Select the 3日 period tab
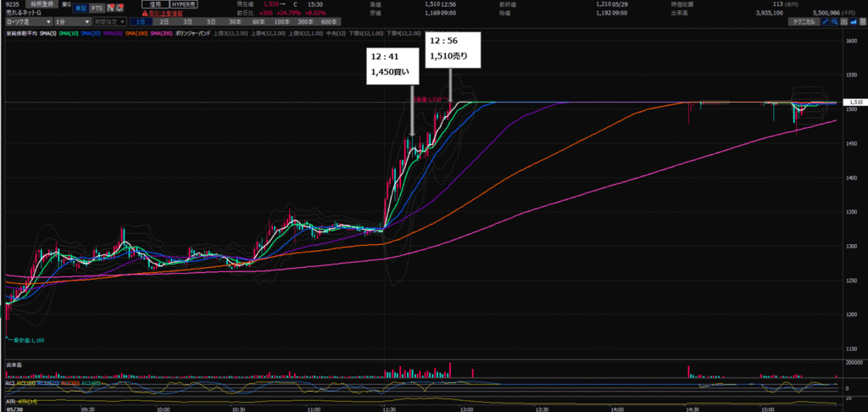This screenshot has width=868, height=412. pyautogui.click(x=188, y=21)
